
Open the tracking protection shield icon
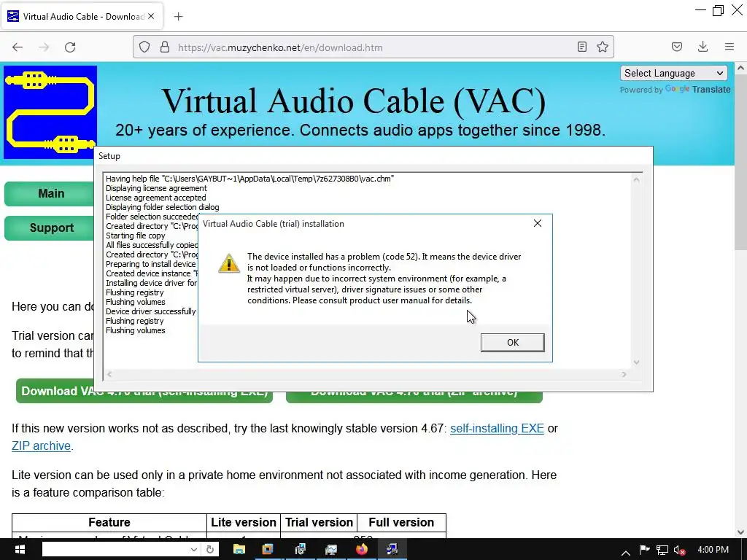point(144,47)
